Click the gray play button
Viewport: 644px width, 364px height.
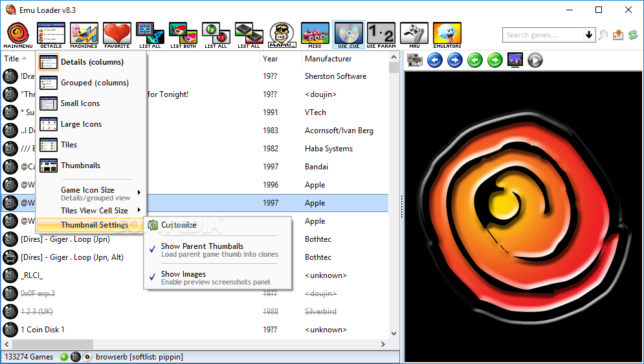coord(535,60)
